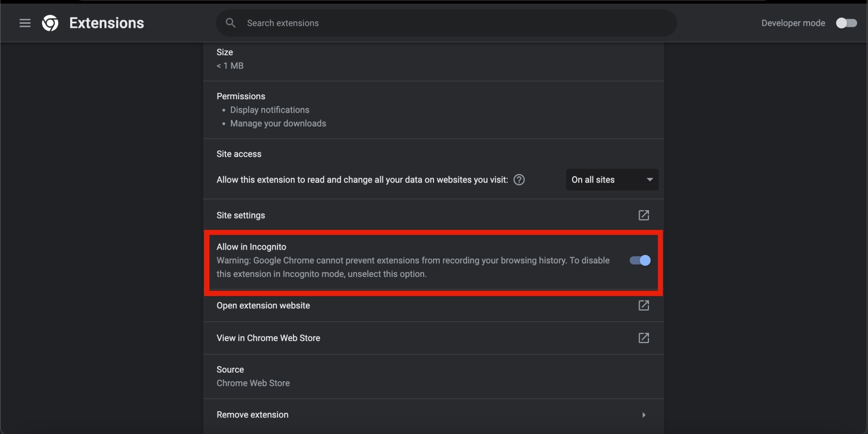Click the "< 1 MB" size value
Screen dimensions: 868x434
click(230, 66)
